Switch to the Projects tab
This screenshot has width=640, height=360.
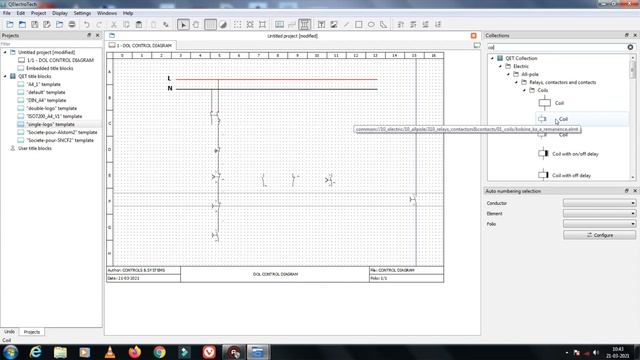click(x=32, y=332)
